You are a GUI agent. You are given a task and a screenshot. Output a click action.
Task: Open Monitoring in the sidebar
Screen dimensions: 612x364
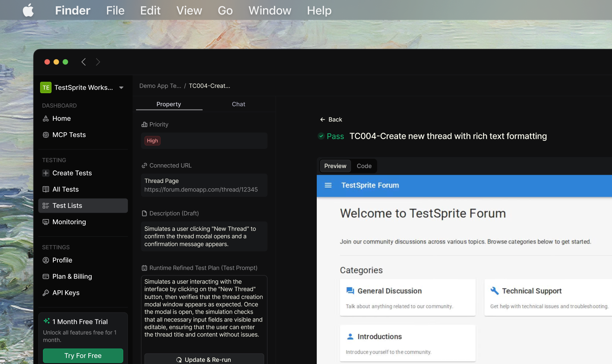point(83,222)
